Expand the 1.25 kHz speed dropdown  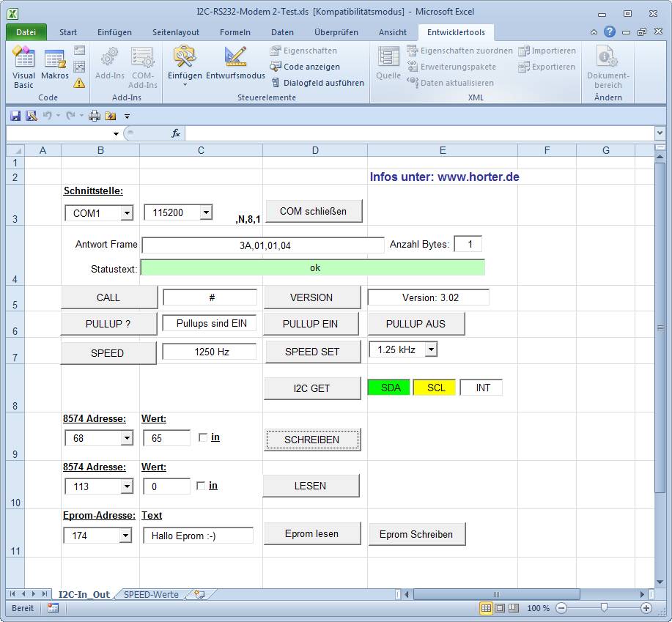(x=431, y=350)
